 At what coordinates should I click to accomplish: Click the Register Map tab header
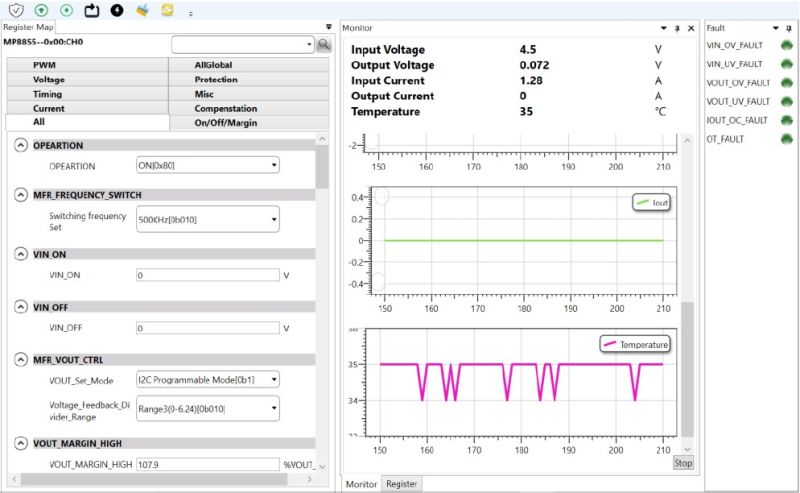pos(28,27)
